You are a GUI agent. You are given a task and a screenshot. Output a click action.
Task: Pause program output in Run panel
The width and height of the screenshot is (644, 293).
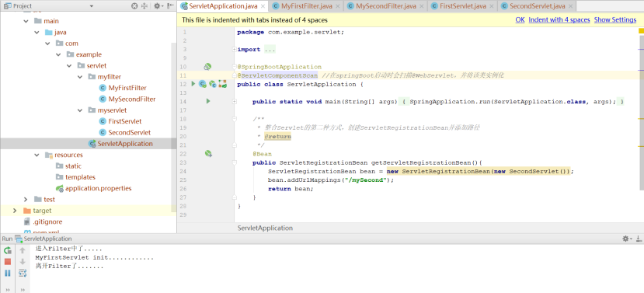(8, 273)
